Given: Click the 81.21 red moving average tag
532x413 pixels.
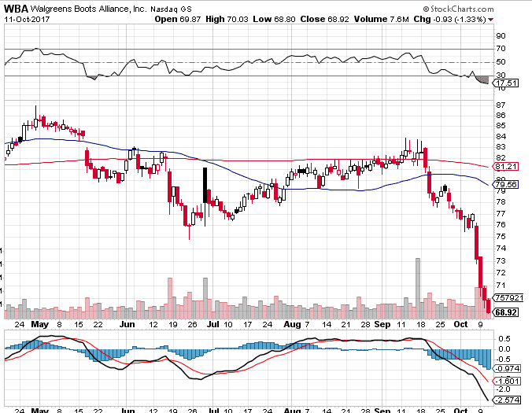Looking at the screenshot, I should (506, 167).
